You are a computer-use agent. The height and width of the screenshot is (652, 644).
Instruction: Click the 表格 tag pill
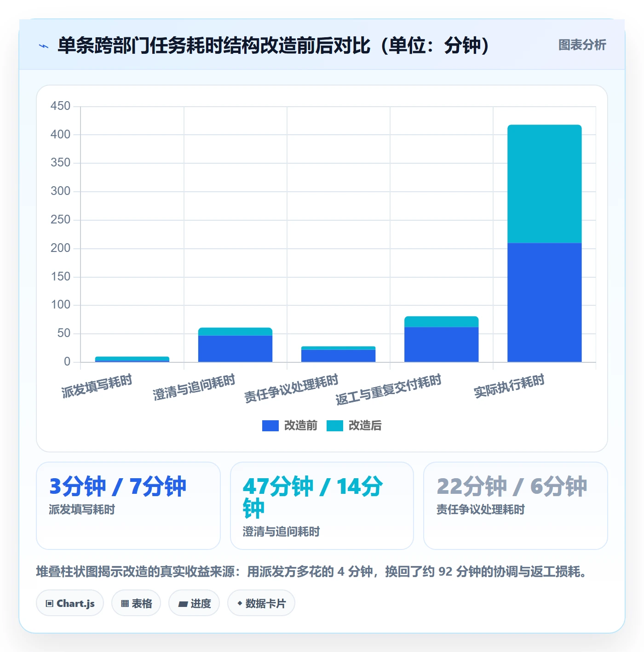tap(136, 603)
